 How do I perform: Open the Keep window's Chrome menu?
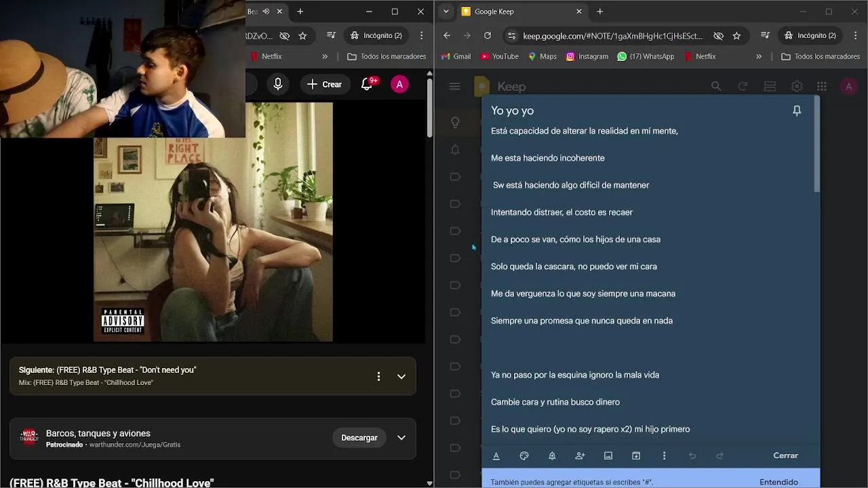[856, 35]
